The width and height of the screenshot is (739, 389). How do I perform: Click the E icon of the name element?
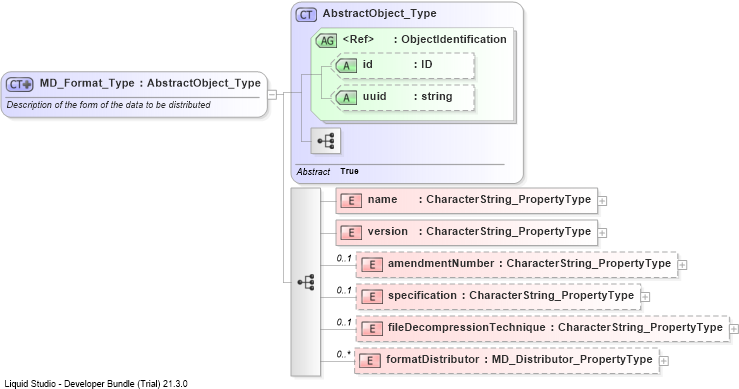[351, 201]
